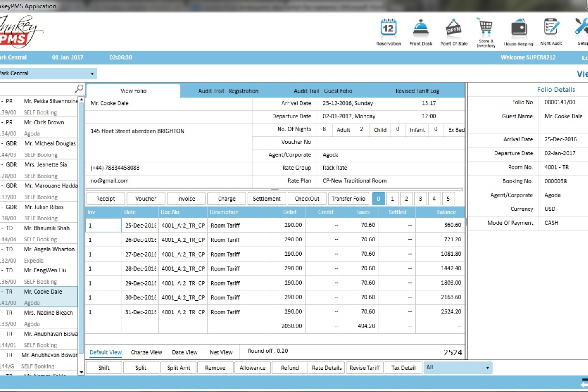Select folio page 5 button
Image resolution: width=588 pixels, height=392 pixels.
tap(448, 199)
